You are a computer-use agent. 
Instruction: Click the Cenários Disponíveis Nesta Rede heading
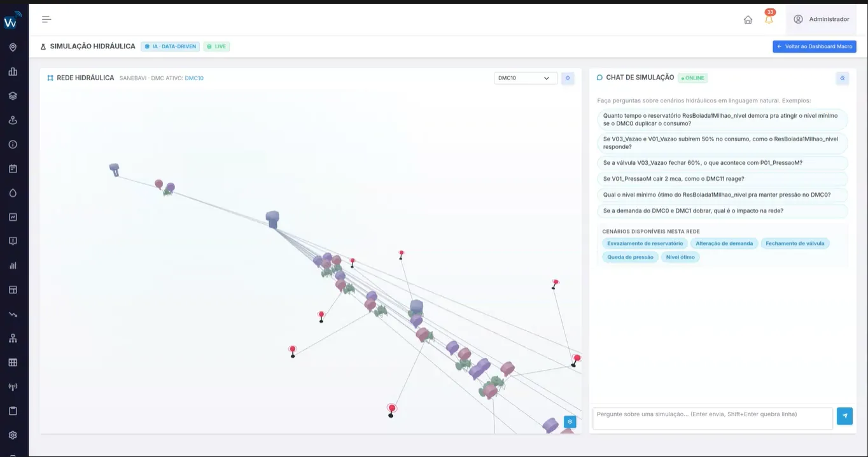pos(651,232)
